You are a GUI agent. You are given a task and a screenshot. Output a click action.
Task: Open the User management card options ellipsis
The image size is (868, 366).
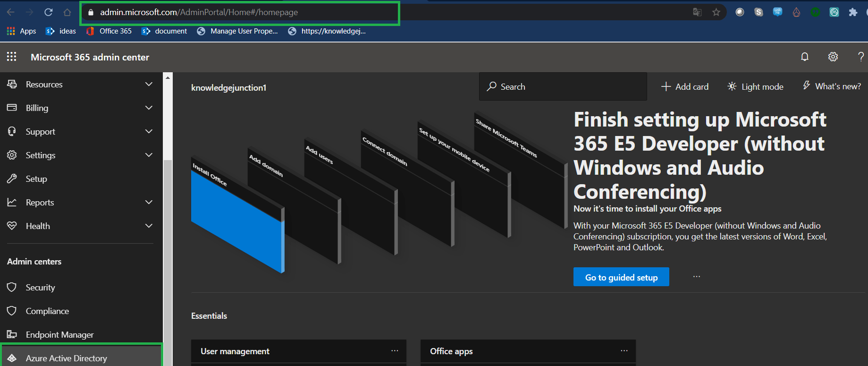(395, 350)
